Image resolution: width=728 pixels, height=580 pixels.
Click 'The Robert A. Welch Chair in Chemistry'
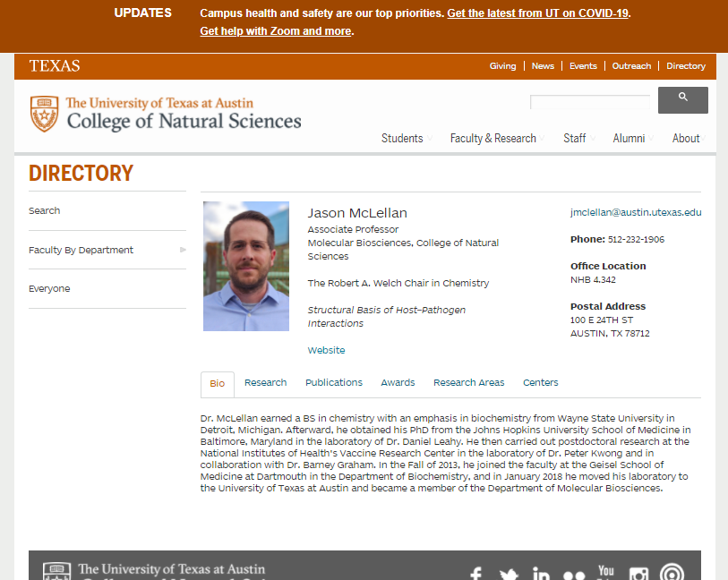(x=398, y=283)
